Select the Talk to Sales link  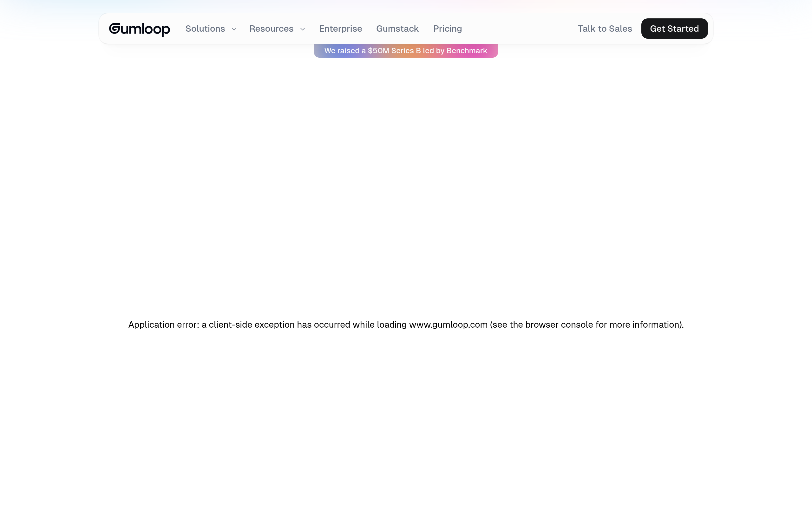point(605,29)
